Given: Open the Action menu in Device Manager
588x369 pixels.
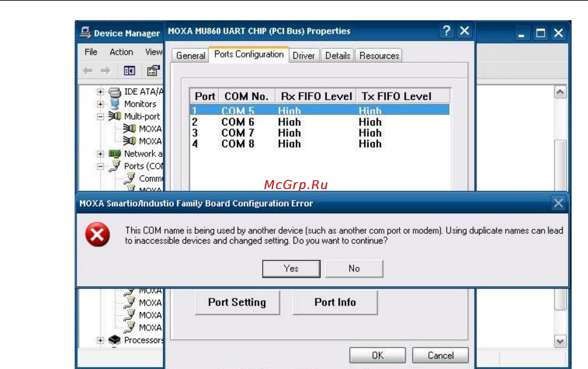Looking at the screenshot, I should [121, 52].
